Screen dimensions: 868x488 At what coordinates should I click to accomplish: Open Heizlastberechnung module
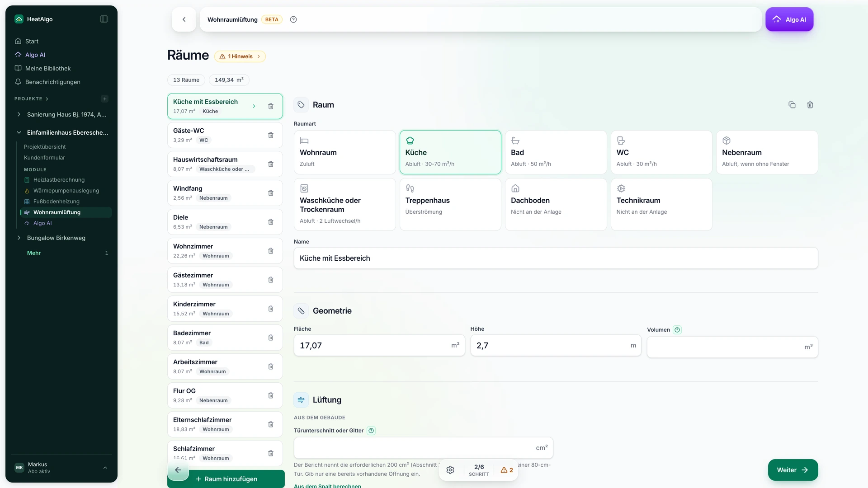(59, 180)
